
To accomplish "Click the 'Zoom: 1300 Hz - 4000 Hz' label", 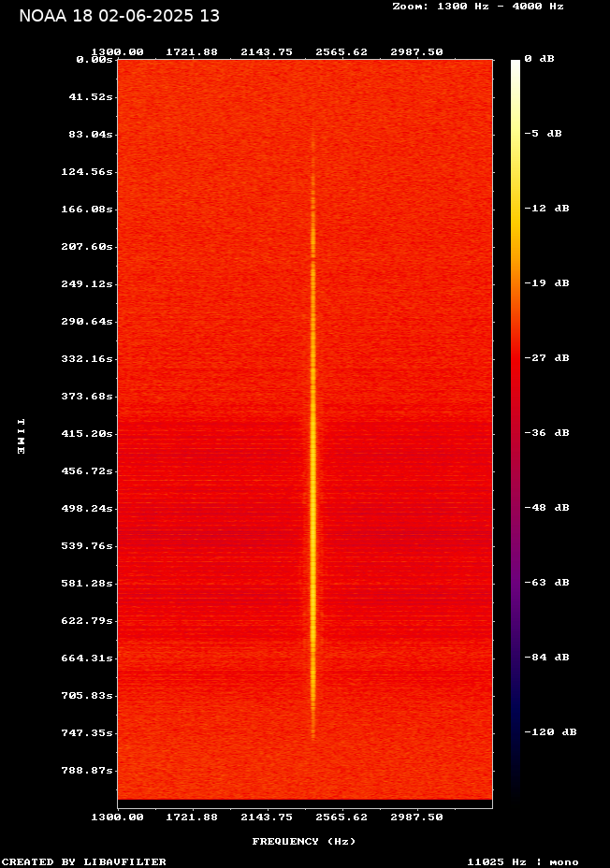I will [478, 7].
